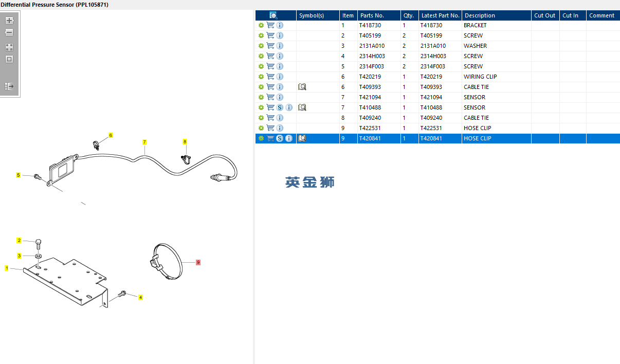Click gear icon for CABLE TIE T409393
Viewport: 620px width, 364px height.
pos(261,87)
